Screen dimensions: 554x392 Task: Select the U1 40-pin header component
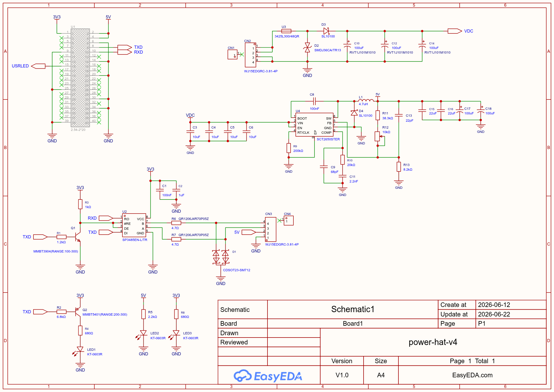[x=80, y=78]
